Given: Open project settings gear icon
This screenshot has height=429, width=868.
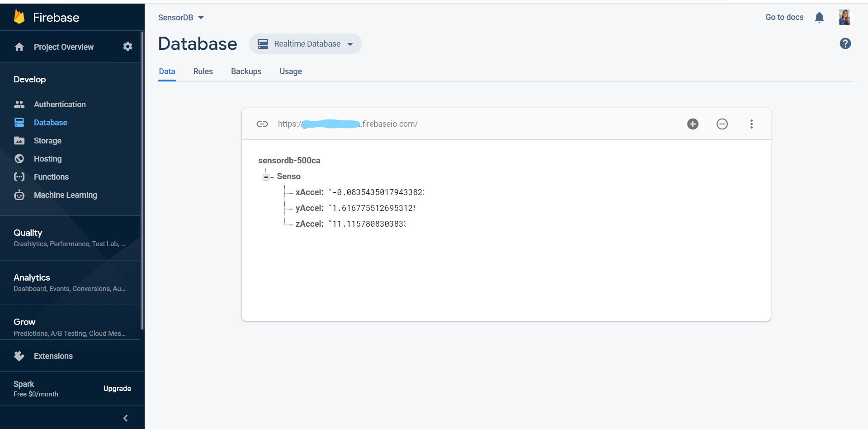Looking at the screenshot, I should (128, 46).
